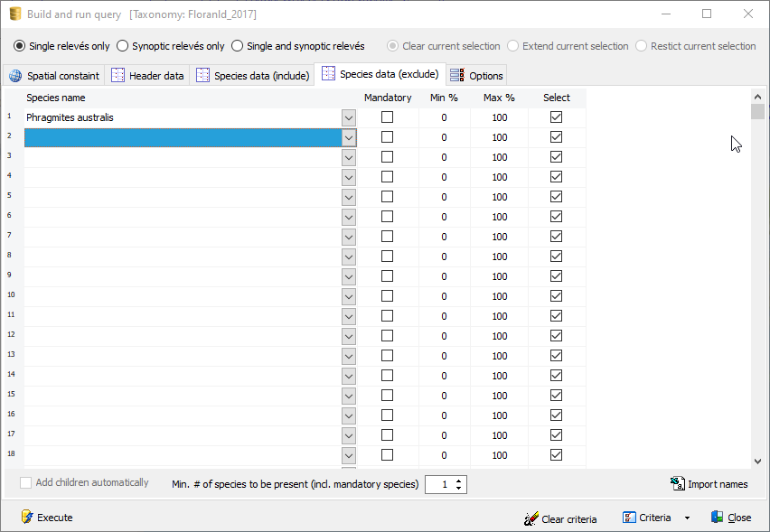
Task: Click the Import names icon
Action: coord(678,484)
